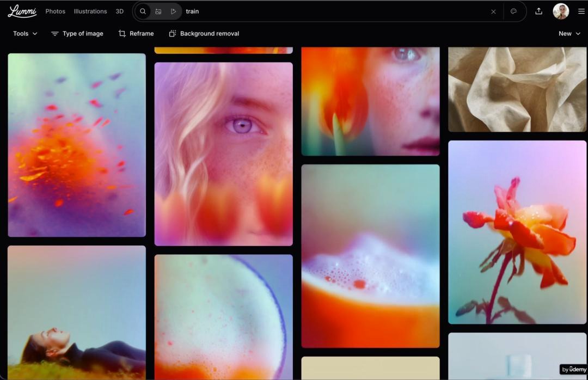Click the Lummi logo
Screen dimensions: 588x380
point(22,11)
